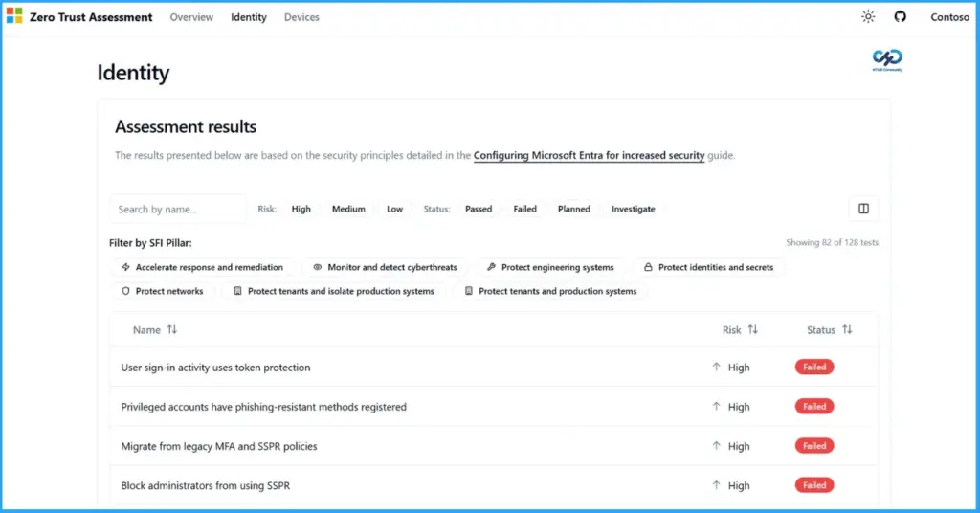Image resolution: width=980 pixels, height=513 pixels.
Task: Select Monitor and detect cyberthreats filter
Action: (385, 267)
